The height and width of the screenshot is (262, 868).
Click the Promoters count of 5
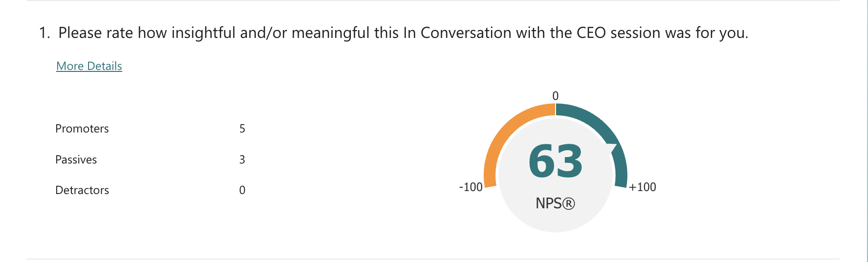click(x=242, y=129)
